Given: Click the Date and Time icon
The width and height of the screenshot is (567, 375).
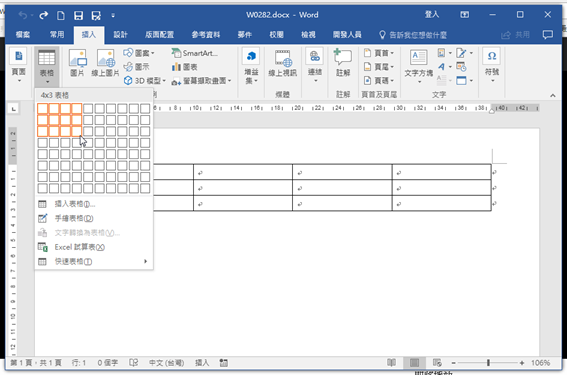Looking at the screenshot, I should (x=461, y=67).
